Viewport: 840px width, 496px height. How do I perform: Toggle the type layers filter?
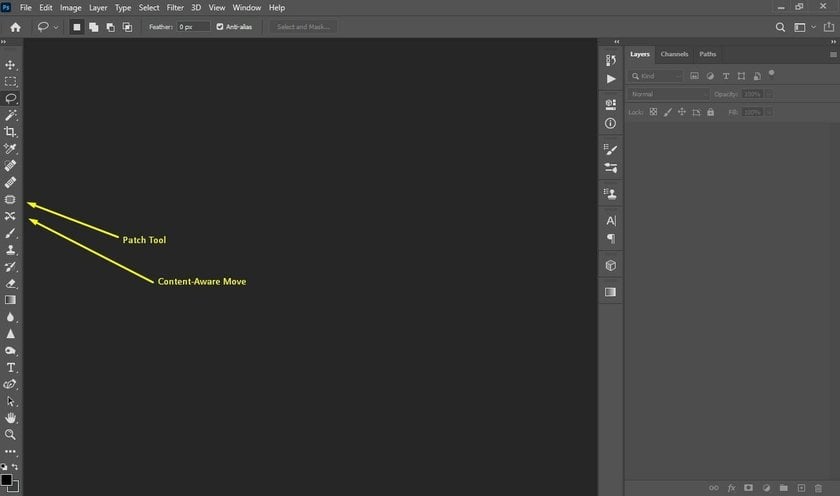[726, 76]
